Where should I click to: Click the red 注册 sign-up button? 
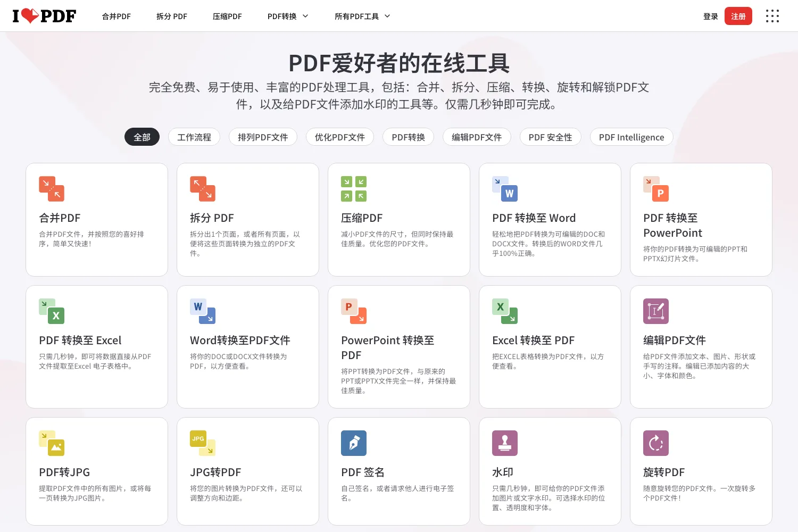pyautogui.click(x=738, y=16)
